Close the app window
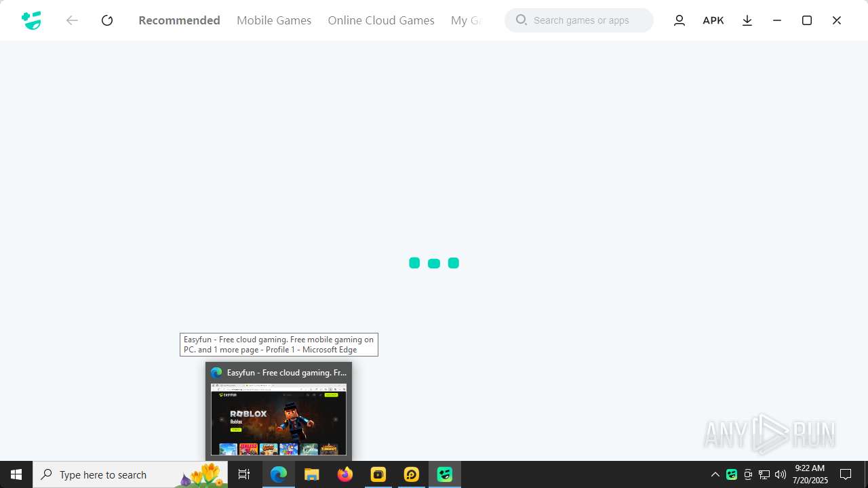Screen dimensions: 868x488 [837, 20]
